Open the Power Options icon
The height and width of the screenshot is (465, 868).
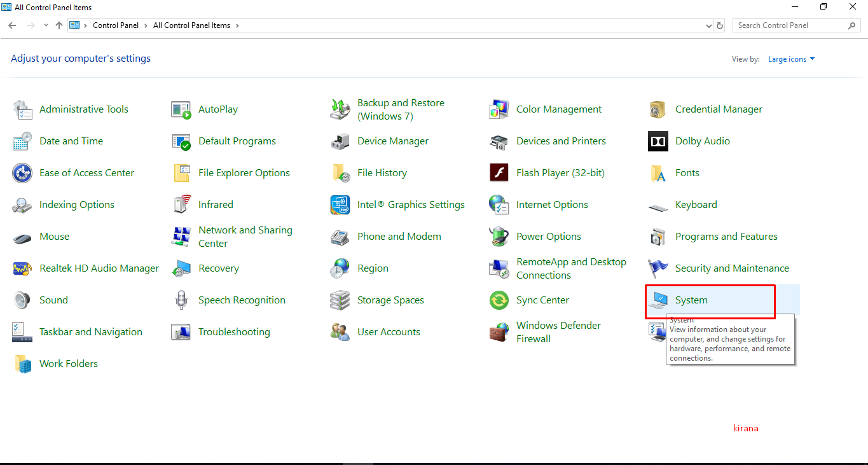[x=499, y=237]
